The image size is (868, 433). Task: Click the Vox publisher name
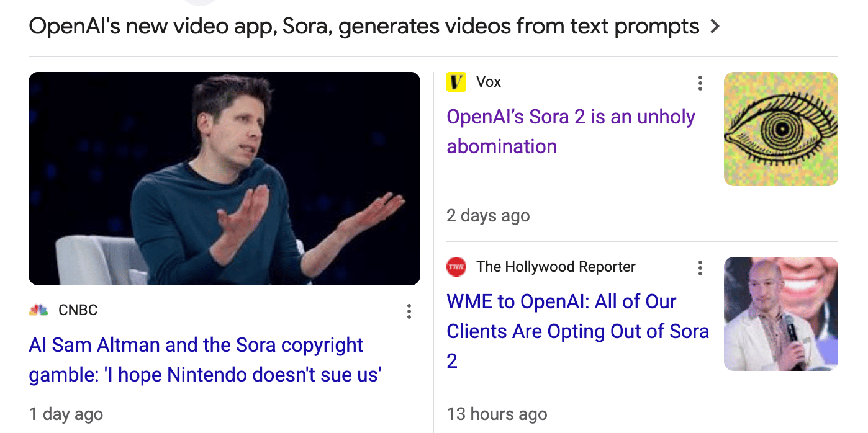(488, 82)
